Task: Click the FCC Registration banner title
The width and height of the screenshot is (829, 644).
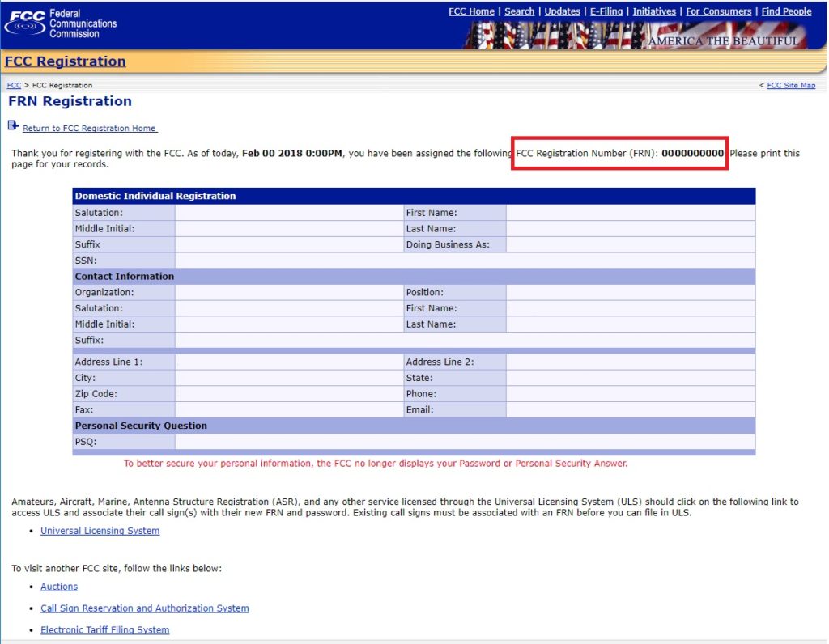Action: point(66,61)
